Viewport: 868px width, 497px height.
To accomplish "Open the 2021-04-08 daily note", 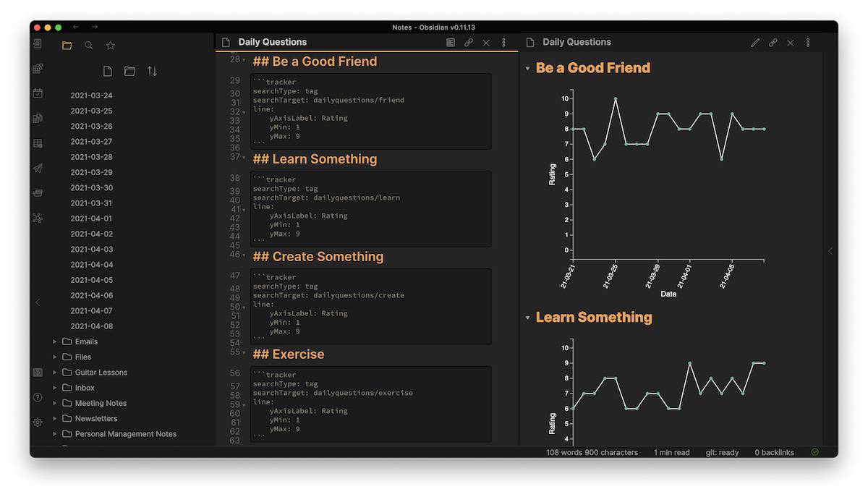I will tap(92, 326).
